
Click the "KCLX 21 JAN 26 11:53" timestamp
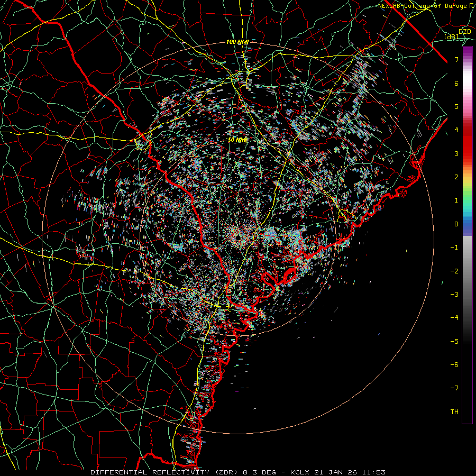(x=338, y=472)
